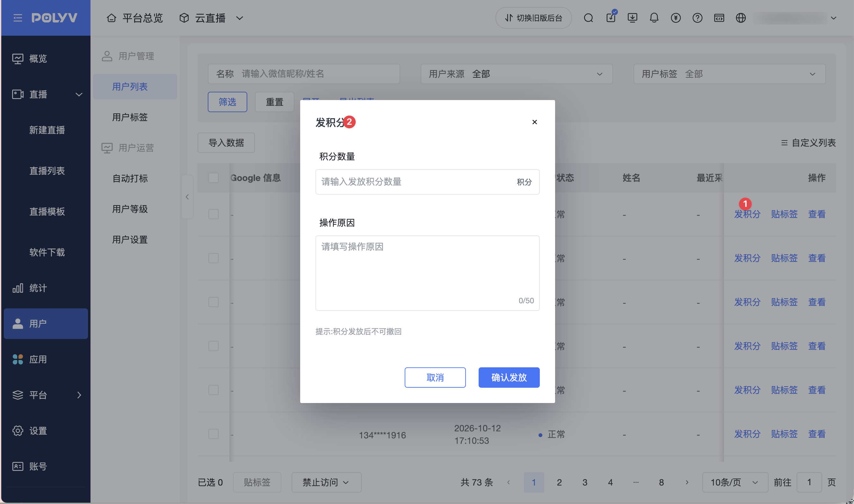Check the checkbox in row 134****1916
The image size is (854, 504).
(213, 434)
